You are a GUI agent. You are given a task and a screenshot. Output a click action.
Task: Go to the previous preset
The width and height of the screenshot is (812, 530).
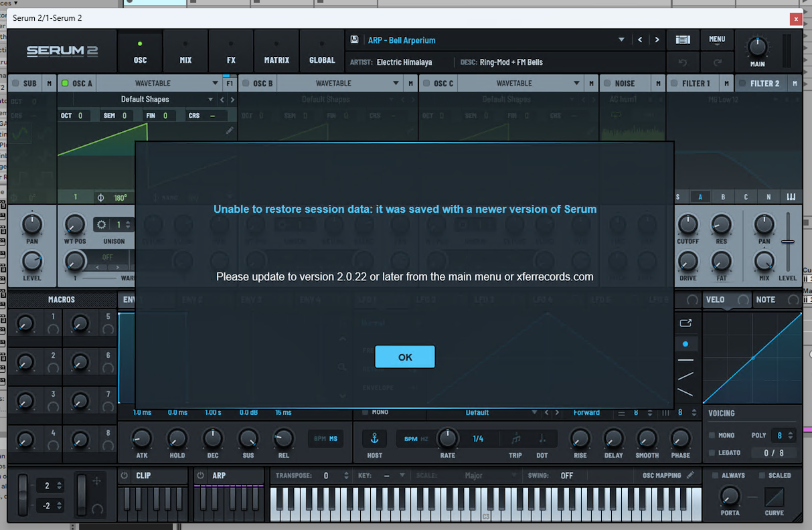click(640, 40)
